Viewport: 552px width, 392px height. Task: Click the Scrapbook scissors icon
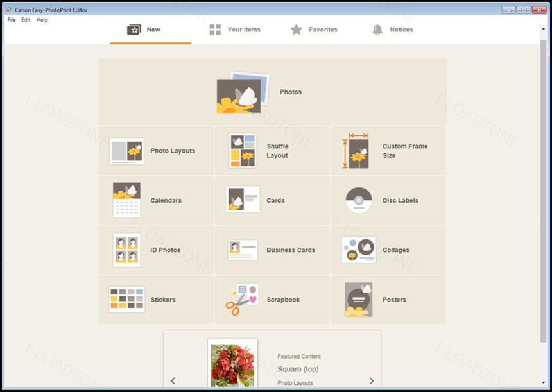(x=242, y=299)
